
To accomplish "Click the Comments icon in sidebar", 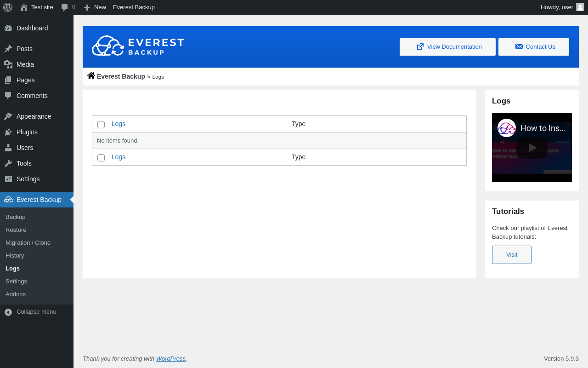I will pos(8,96).
